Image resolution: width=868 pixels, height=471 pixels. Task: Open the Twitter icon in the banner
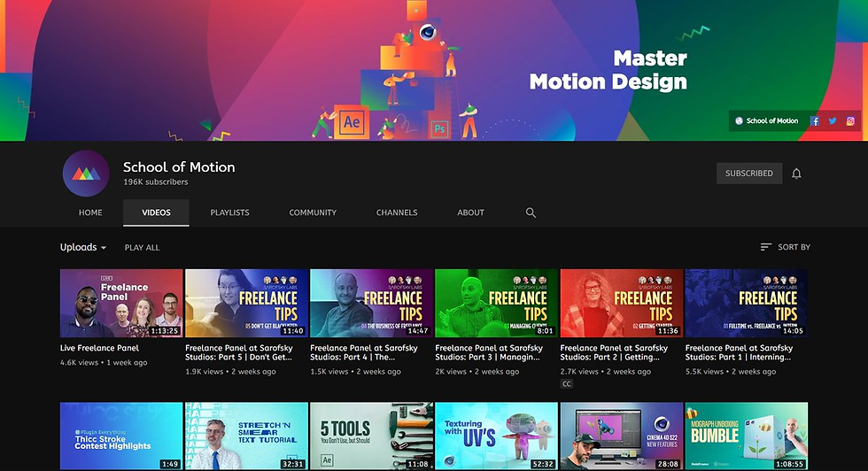click(x=832, y=120)
